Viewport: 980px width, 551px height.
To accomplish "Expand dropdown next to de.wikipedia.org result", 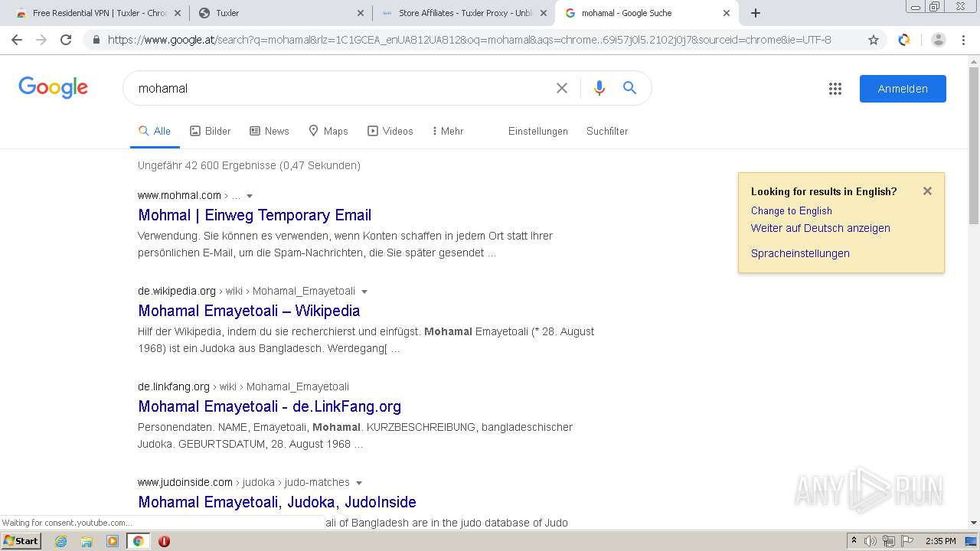I will pos(364,292).
